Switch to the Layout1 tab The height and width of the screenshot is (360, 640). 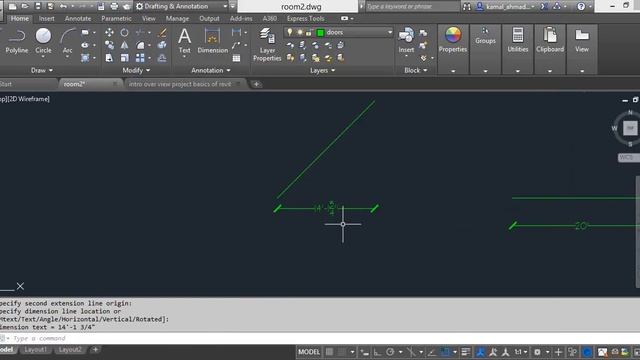click(x=36, y=350)
